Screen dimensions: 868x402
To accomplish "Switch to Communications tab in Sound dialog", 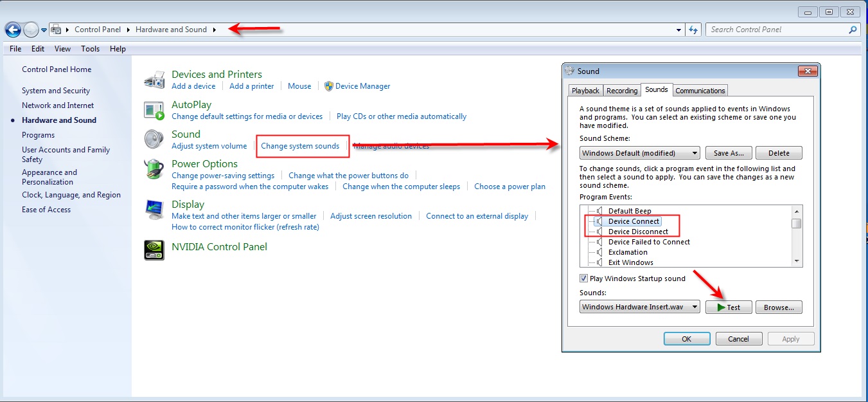I will pyautogui.click(x=700, y=91).
